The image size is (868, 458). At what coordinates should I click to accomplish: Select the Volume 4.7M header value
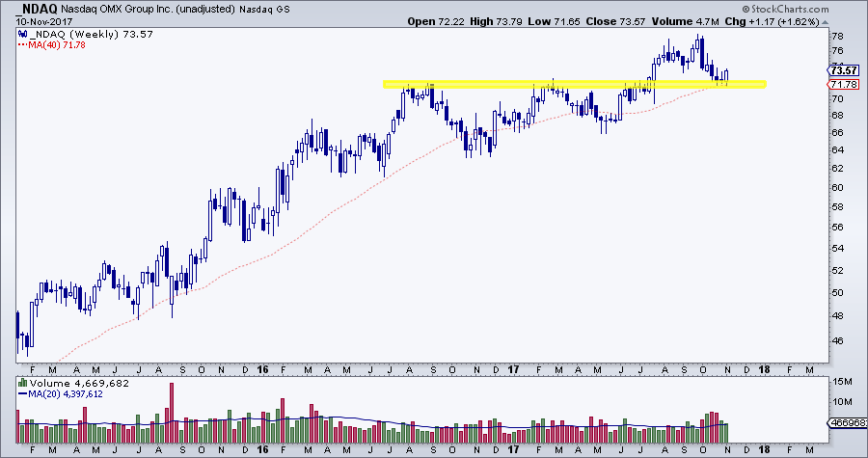pyautogui.click(x=686, y=21)
